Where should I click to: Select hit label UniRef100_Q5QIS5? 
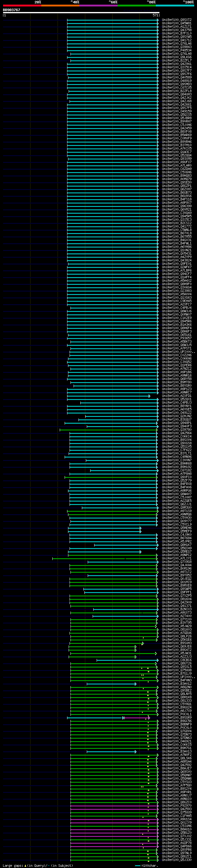coord(177,115)
